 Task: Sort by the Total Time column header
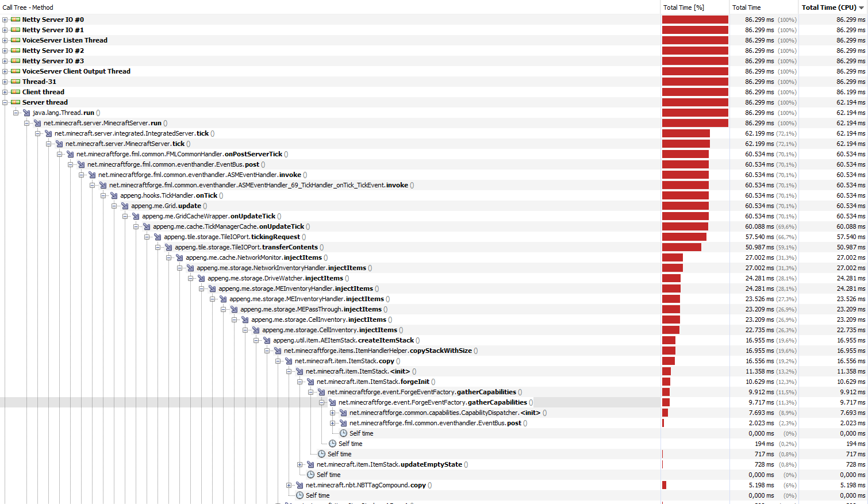click(763, 7)
